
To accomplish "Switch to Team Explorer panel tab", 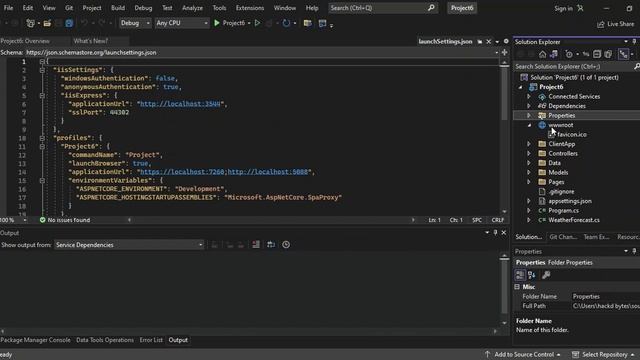I will 596,237.
